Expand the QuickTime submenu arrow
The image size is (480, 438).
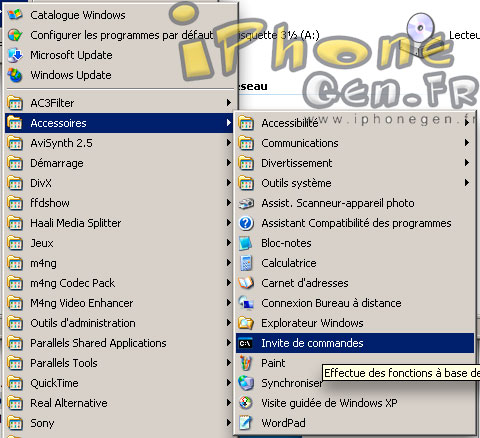[x=228, y=383]
